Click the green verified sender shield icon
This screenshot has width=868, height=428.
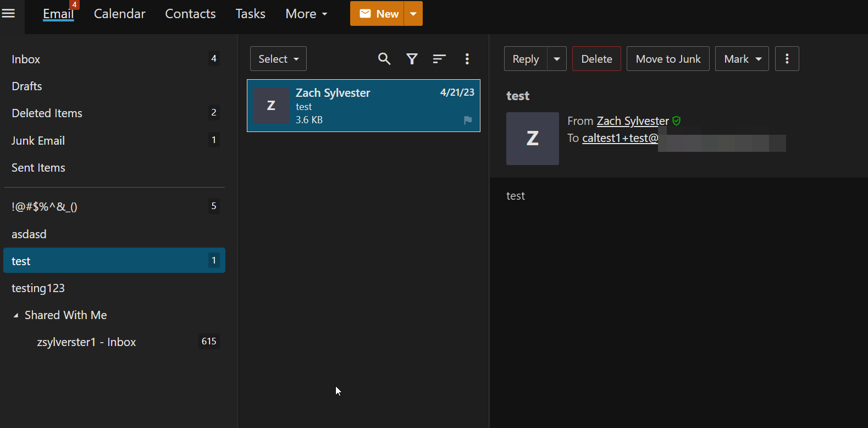[x=677, y=121]
